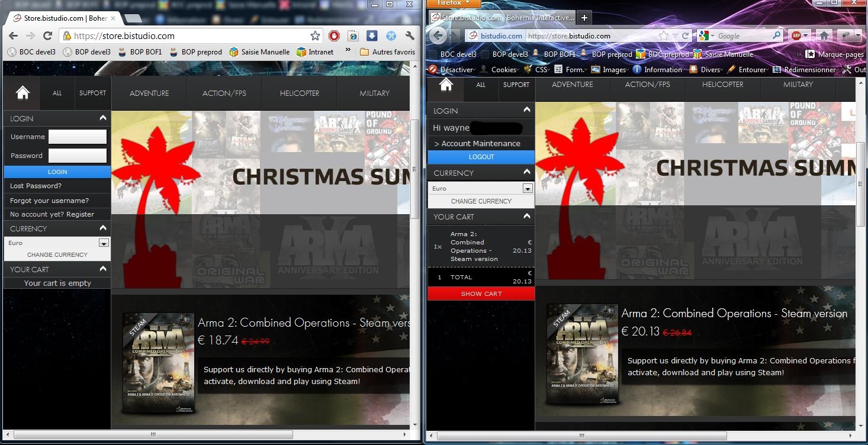The width and height of the screenshot is (868, 445).
Task: Collapse the LOGIN panel in the Firefox window
Action: 526,110
